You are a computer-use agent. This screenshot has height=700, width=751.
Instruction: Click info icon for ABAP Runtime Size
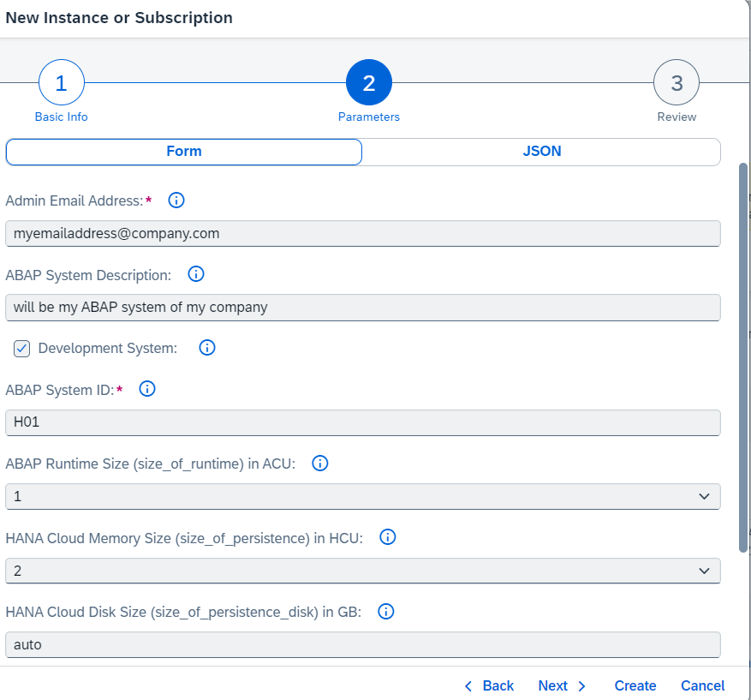point(320,464)
